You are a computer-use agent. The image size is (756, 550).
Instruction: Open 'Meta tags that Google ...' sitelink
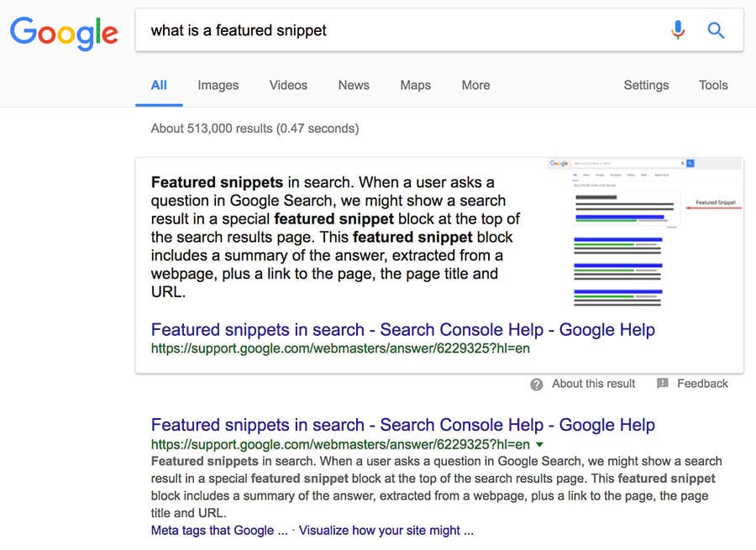click(219, 531)
